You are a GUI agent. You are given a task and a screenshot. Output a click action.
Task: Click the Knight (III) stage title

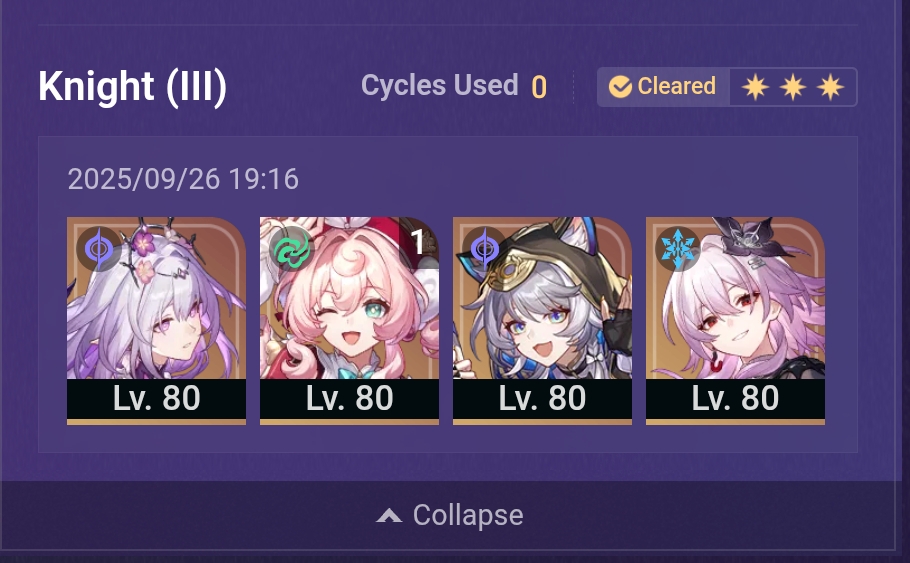(x=132, y=87)
